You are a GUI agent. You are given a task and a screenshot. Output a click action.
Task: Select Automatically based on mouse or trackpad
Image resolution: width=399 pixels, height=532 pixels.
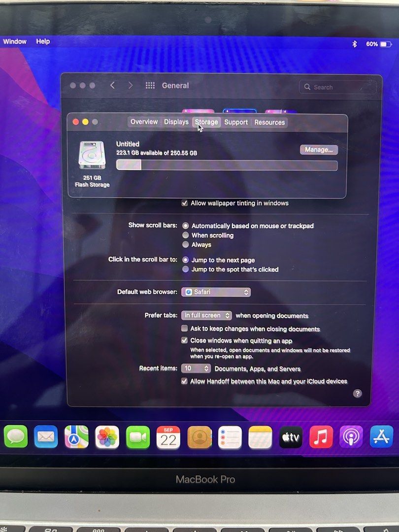(x=186, y=225)
